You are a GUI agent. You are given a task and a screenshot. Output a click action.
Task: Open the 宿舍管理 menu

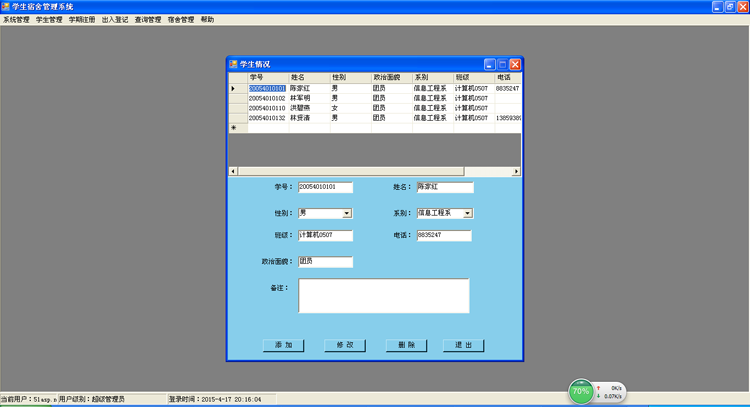[x=181, y=20]
